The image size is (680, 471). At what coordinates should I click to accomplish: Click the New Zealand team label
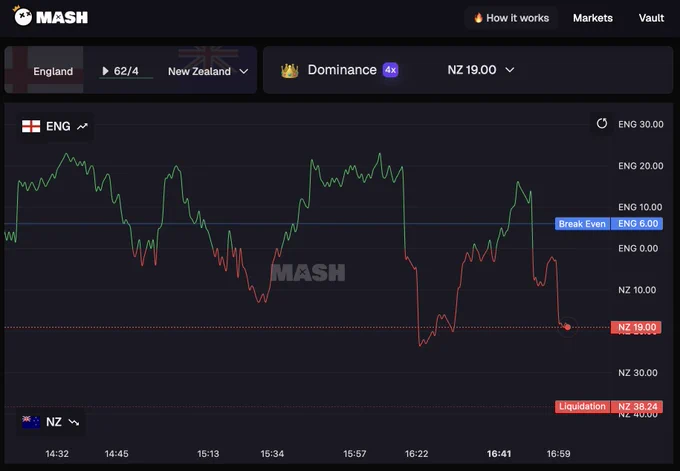click(199, 71)
